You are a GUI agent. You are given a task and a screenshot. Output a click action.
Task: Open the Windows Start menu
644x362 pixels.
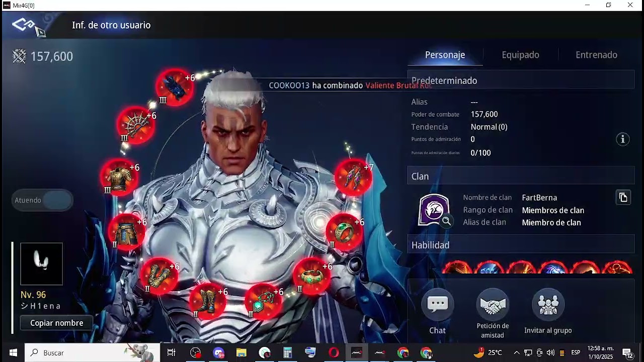pyautogui.click(x=13, y=352)
